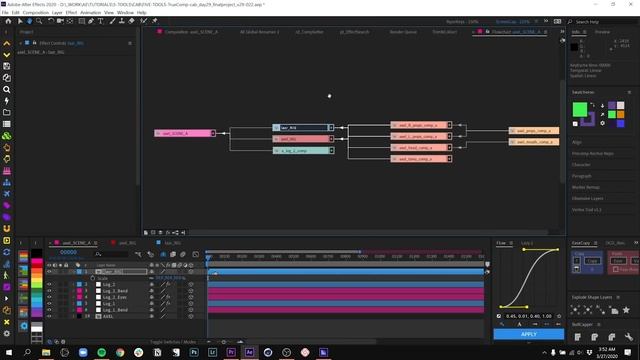Select the Rectangle shape tool

point(82,21)
